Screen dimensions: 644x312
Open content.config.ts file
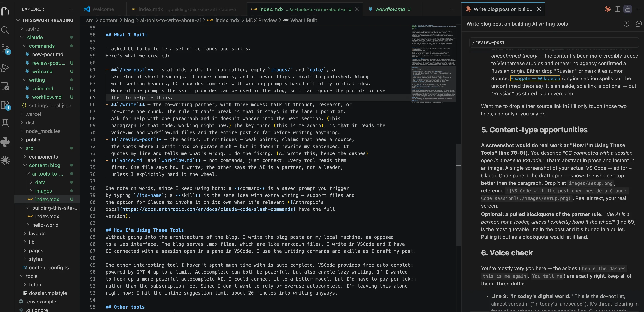[x=47, y=267]
